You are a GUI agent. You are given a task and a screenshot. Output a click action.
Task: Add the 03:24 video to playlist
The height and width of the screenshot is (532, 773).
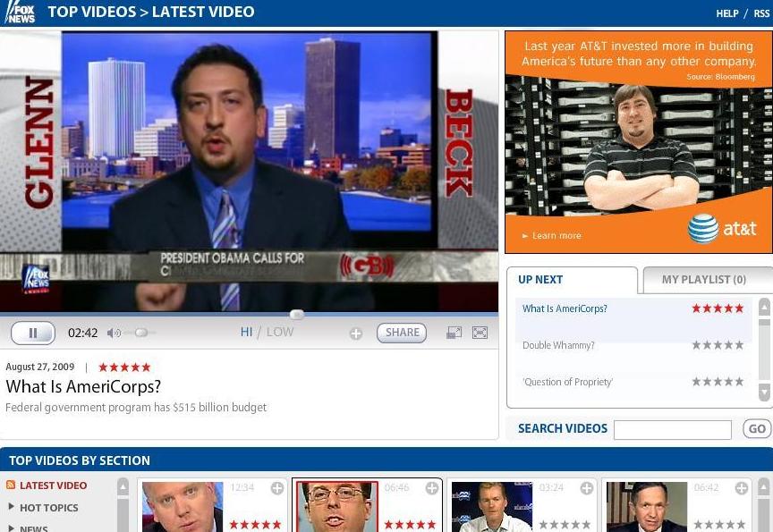587,488
